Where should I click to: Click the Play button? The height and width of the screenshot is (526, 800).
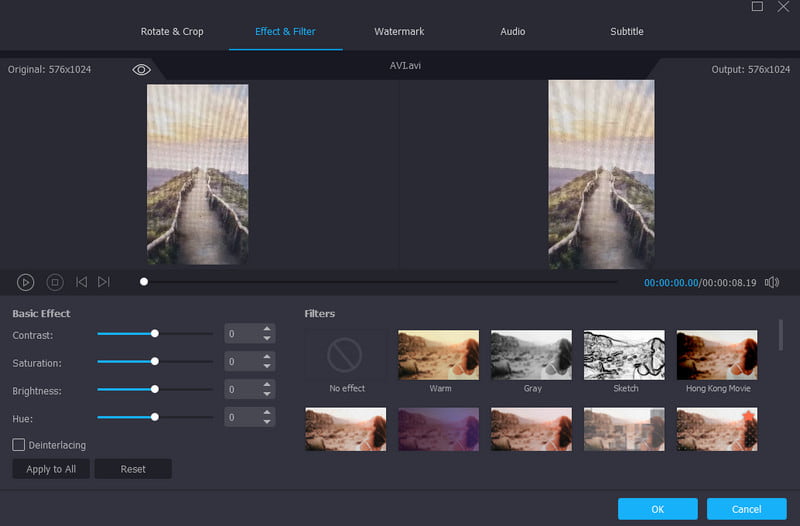26,283
